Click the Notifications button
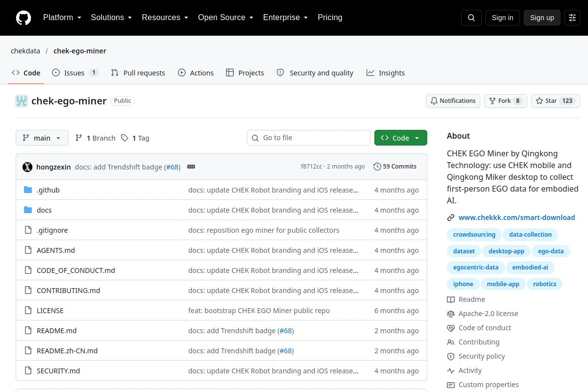This screenshot has height=392, width=588. 453,101
